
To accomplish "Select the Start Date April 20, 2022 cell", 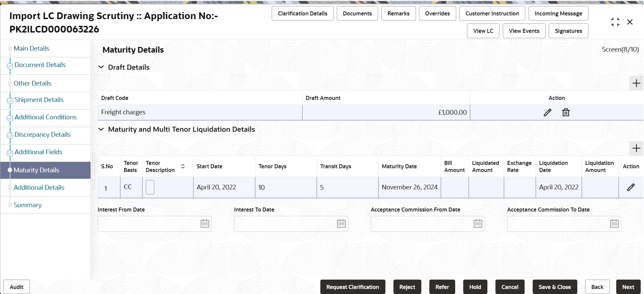I will pos(224,187).
